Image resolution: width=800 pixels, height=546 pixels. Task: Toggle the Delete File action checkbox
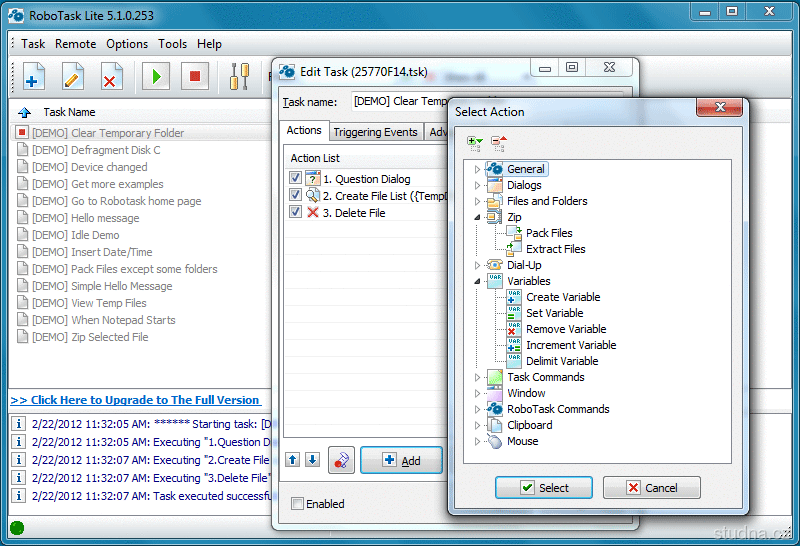point(295,213)
